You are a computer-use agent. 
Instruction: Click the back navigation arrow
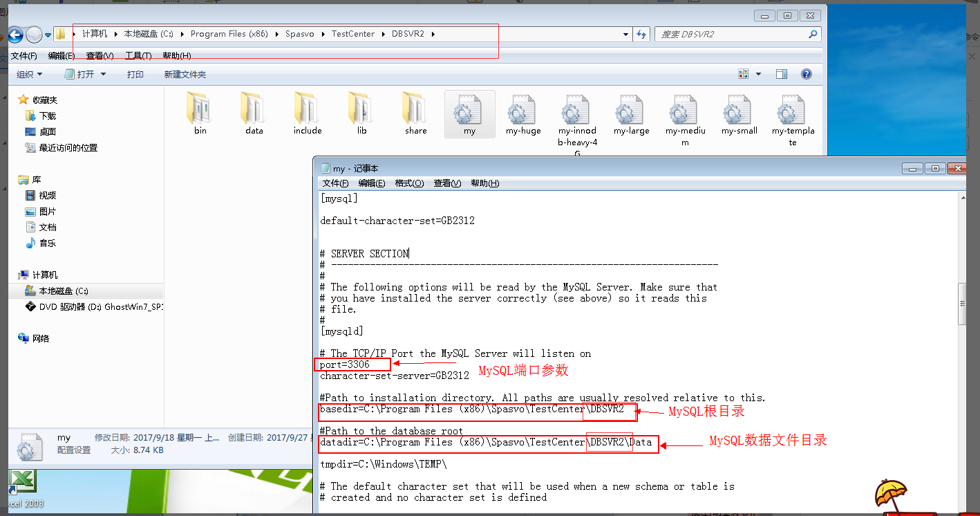coord(15,34)
